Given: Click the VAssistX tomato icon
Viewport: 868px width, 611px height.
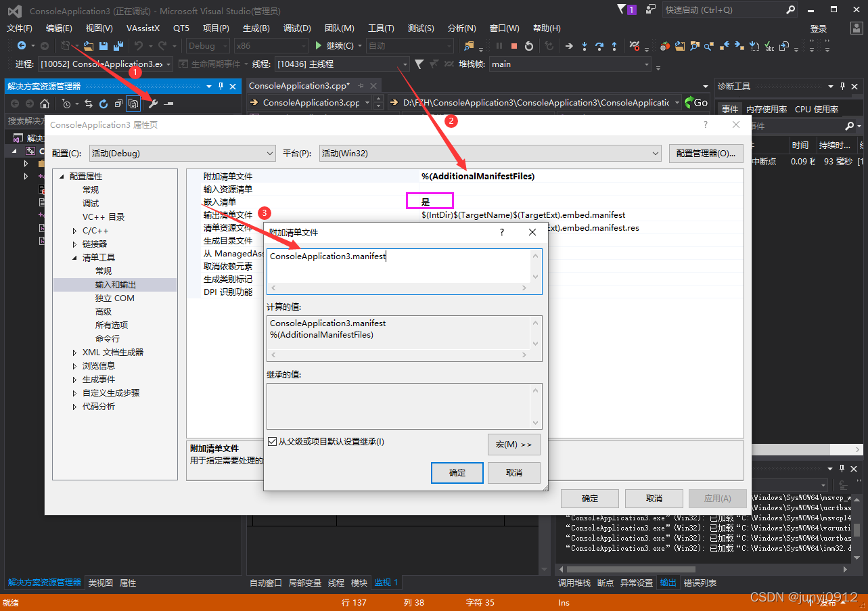Looking at the screenshot, I should pyautogui.click(x=665, y=46).
